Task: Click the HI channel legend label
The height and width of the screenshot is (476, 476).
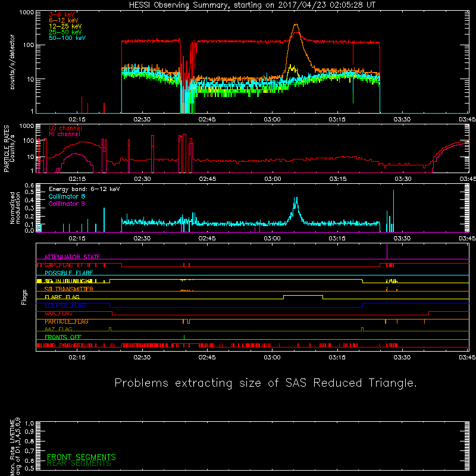Action: [x=64, y=134]
